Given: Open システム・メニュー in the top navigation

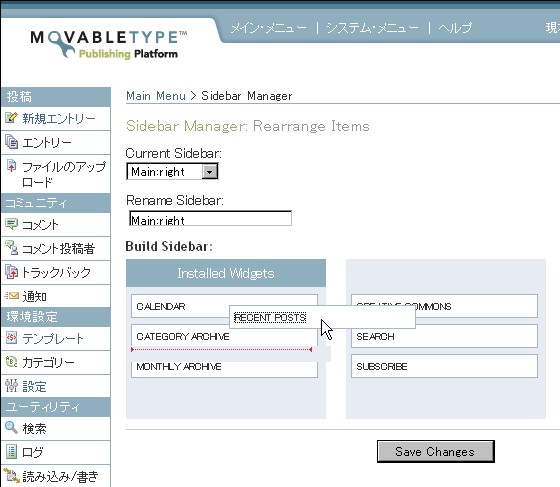Looking at the screenshot, I should click(x=372, y=28).
